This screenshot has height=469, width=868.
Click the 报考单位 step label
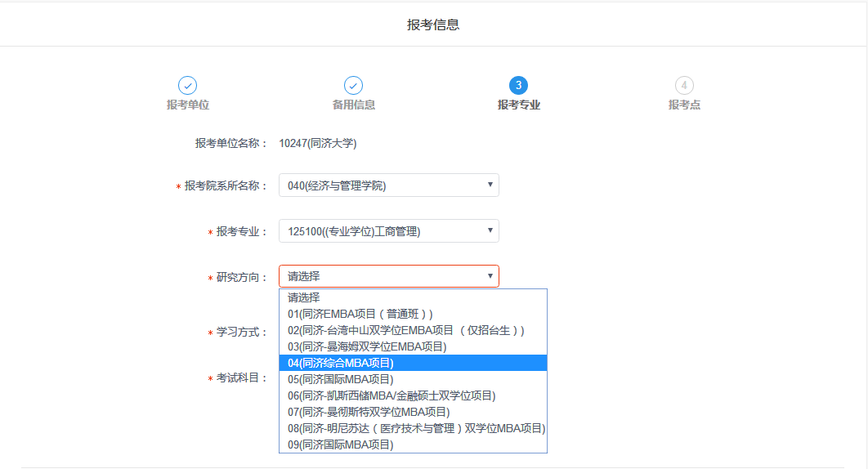(188, 105)
